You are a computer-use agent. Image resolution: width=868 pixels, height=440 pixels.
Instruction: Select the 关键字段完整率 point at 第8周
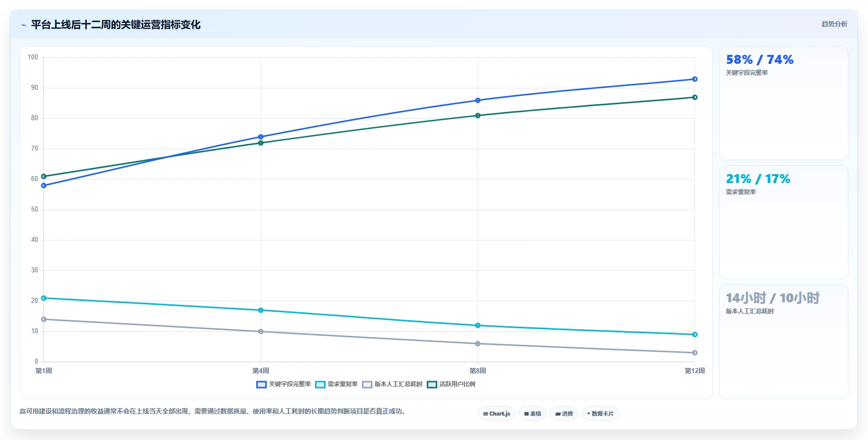(x=478, y=100)
